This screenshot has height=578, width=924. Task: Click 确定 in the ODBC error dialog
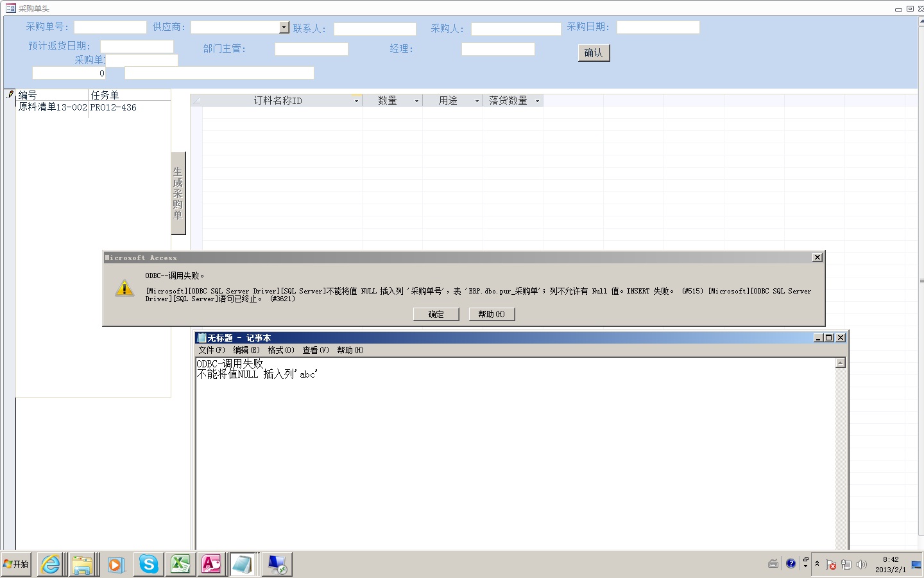click(436, 314)
